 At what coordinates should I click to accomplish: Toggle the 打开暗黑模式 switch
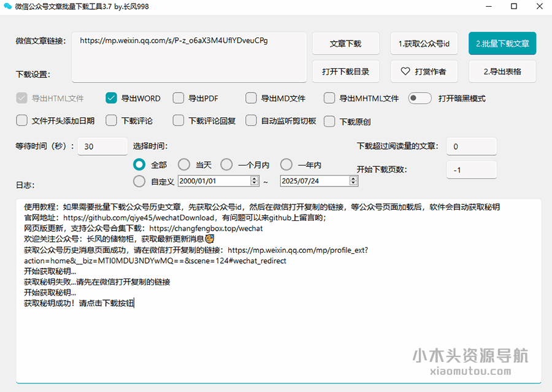[420, 98]
